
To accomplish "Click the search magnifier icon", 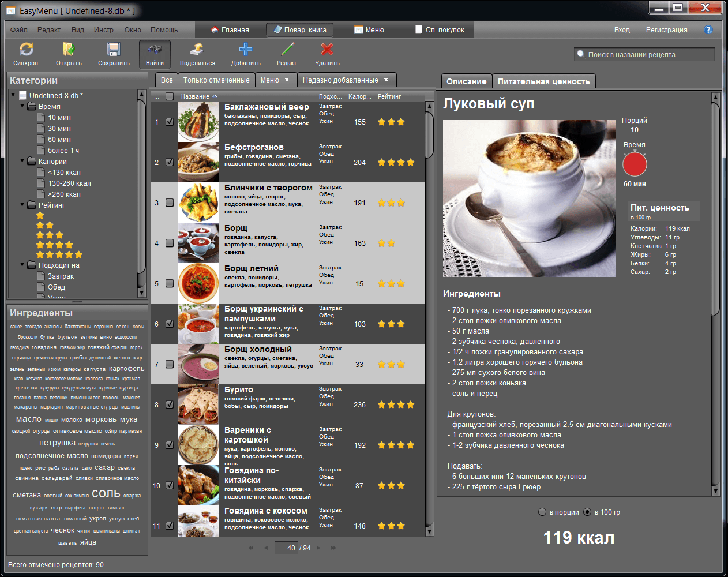I will tap(580, 54).
